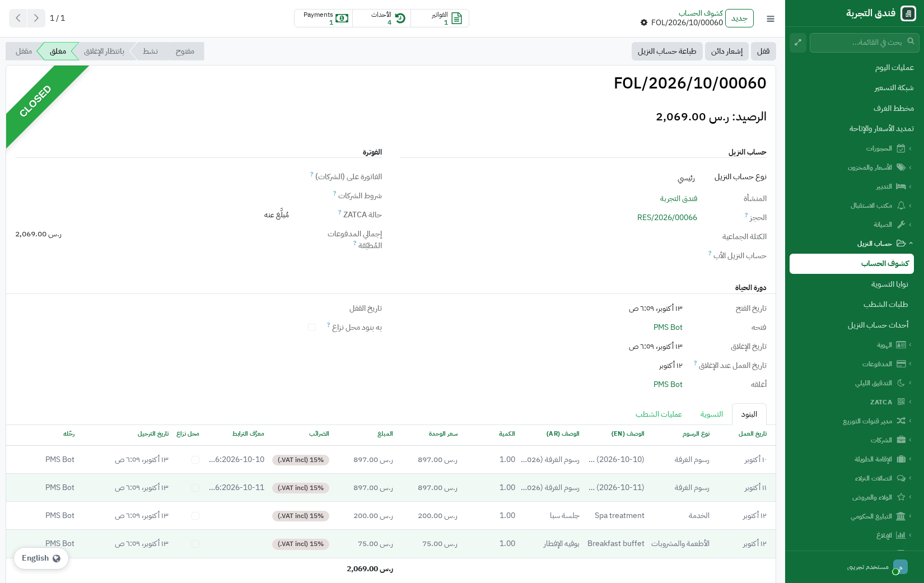Expand the الحجوزات sidebar section
Screen dimensions: 924x583
click(852, 148)
